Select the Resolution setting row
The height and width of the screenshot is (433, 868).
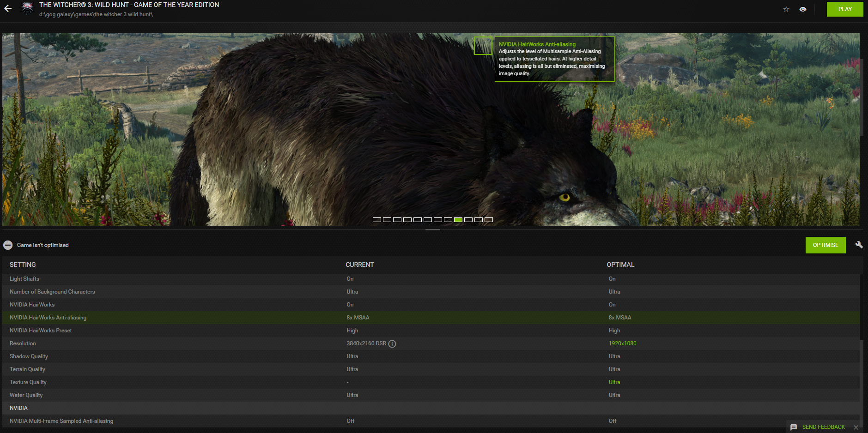pyautogui.click(x=431, y=343)
